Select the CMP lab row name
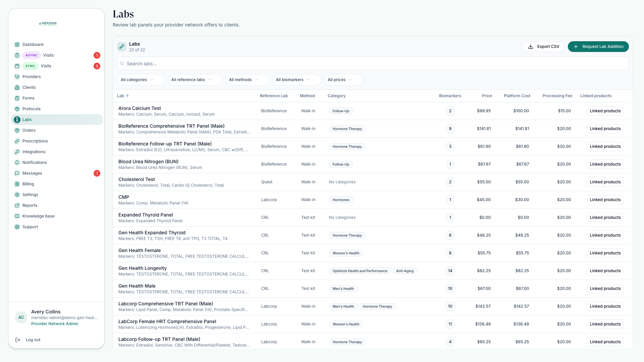Image resolution: width=644 pixels, height=362 pixels. (x=124, y=197)
